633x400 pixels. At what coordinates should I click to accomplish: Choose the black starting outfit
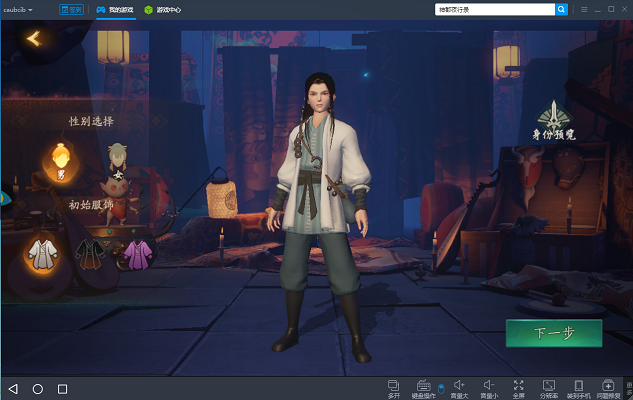(90, 254)
